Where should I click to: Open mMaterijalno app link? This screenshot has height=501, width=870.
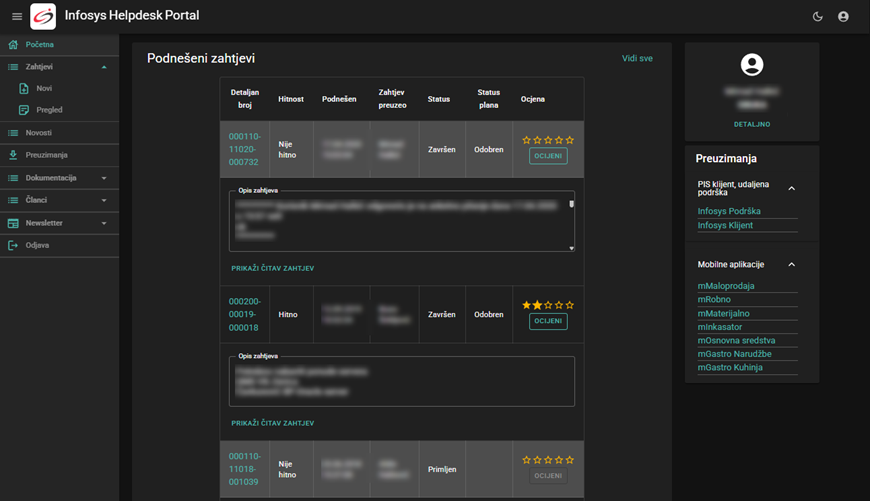(x=724, y=313)
